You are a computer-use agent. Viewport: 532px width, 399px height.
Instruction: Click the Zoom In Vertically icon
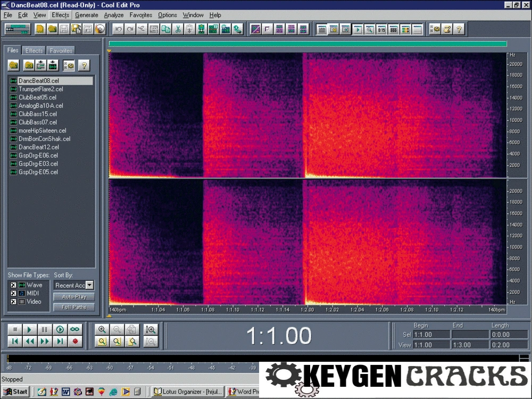pyautogui.click(x=151, y=330)
